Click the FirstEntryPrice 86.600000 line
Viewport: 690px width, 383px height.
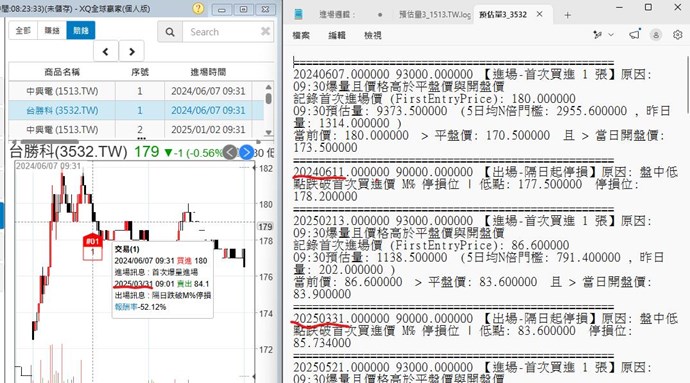point(431,245)
